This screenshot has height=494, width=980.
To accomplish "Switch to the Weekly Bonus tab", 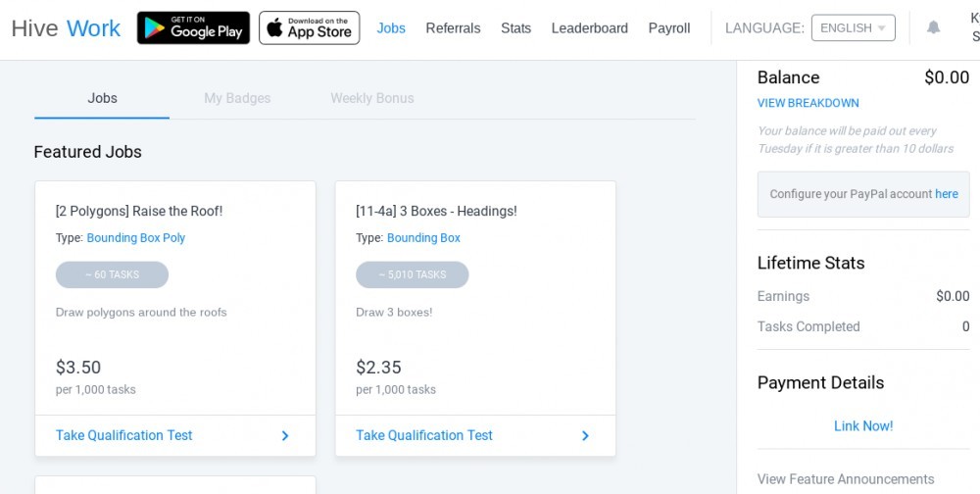I will pos(371,98).
